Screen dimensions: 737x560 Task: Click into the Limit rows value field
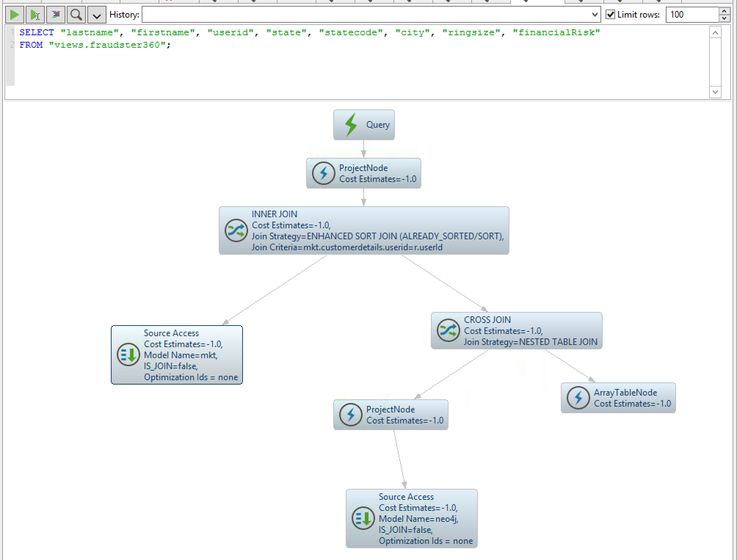pyautogui.click(x=691, y=15)
